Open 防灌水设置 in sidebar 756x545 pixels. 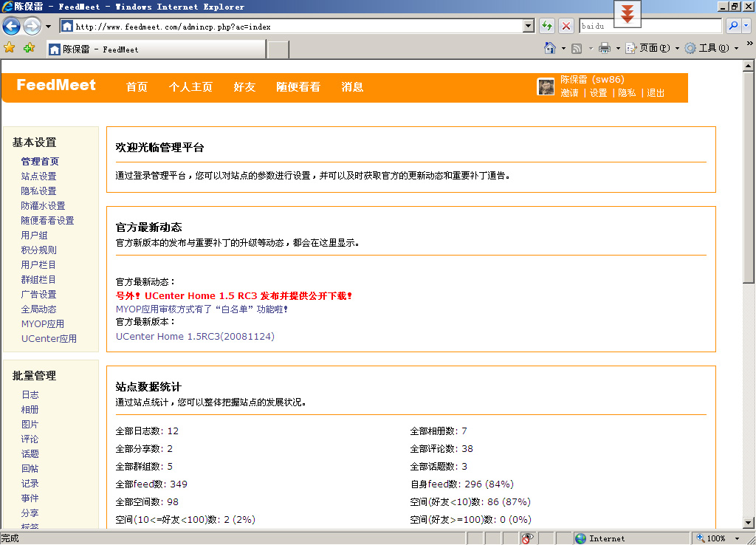pyautogui.click(x=43, y=206)
